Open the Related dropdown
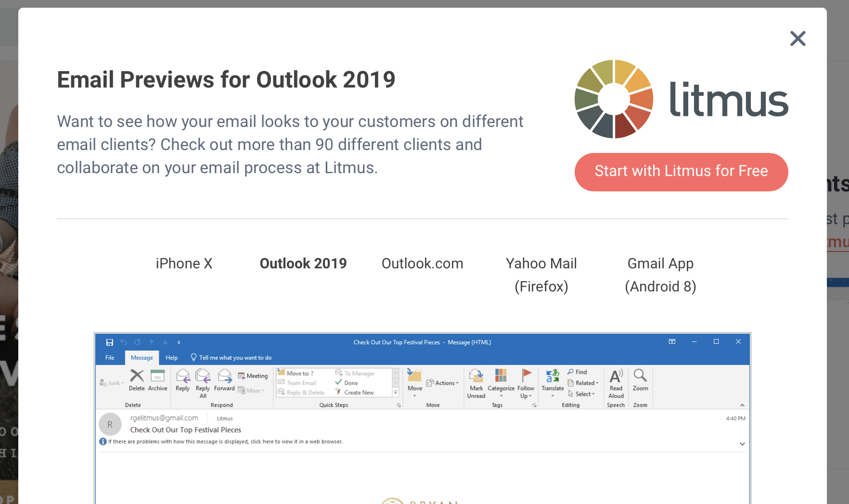The height and width of the screenshot is (504, 849). (x=583, y=383)
